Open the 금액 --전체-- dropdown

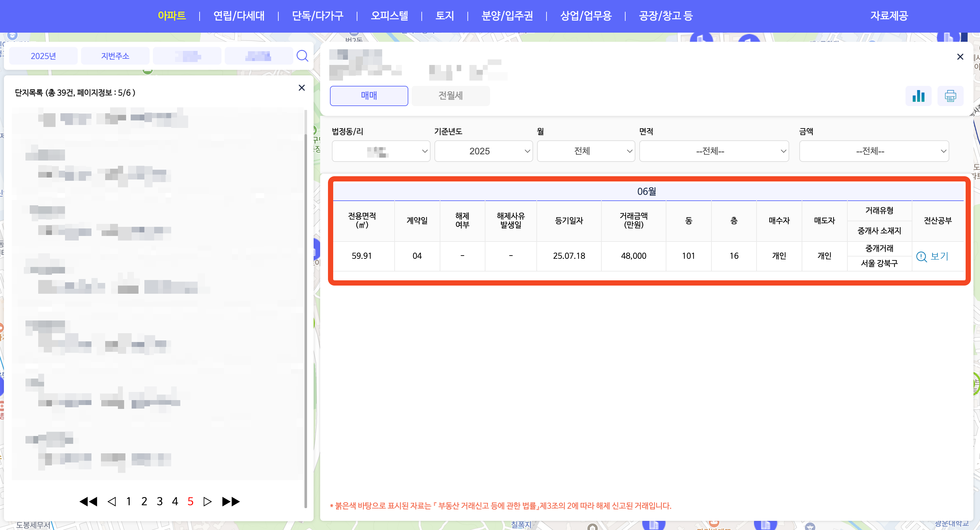(x=874, y=151)
